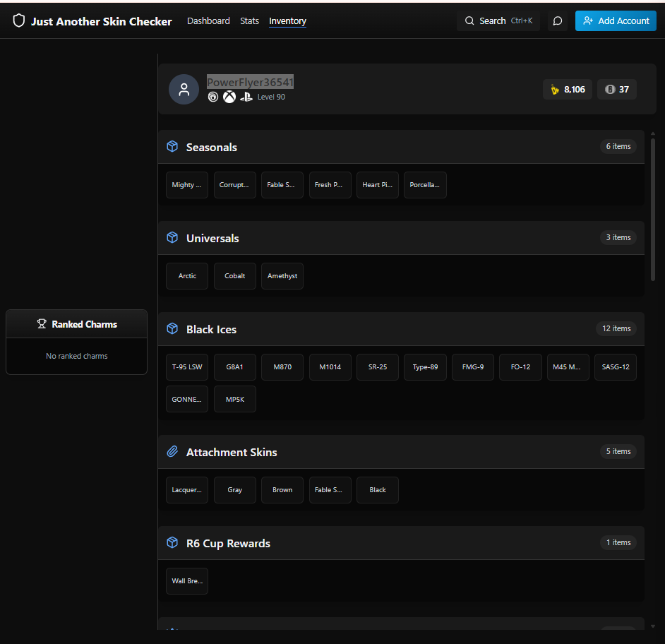Open the chat bubble icon
Screen dimensions: 665x644
(557, 20)
